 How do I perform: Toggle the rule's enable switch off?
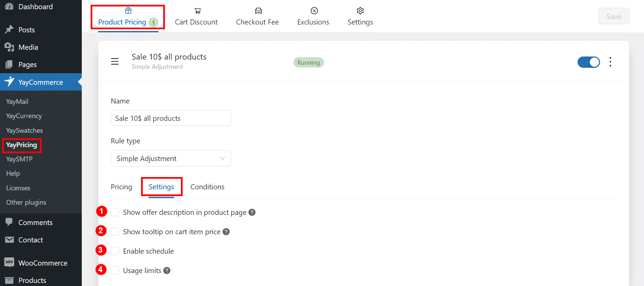tap(588, 62)
